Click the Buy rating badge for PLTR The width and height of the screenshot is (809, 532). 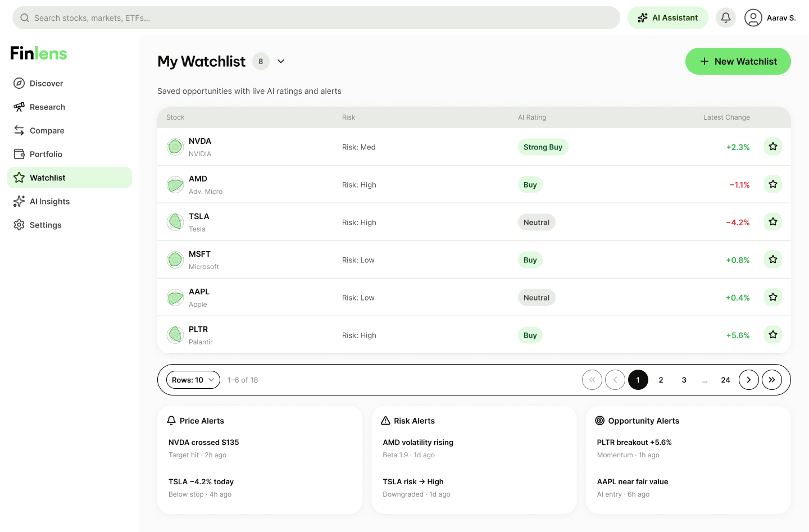click(530, 335)
